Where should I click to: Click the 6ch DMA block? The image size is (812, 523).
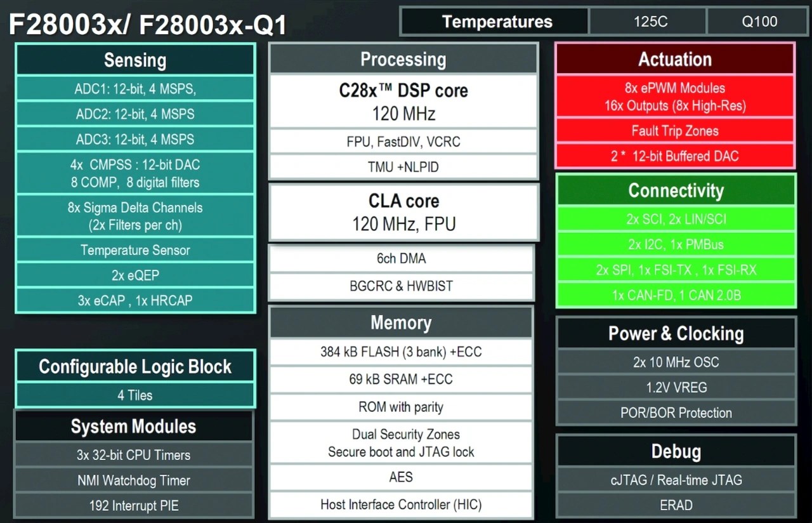click(x=401, y=258)
